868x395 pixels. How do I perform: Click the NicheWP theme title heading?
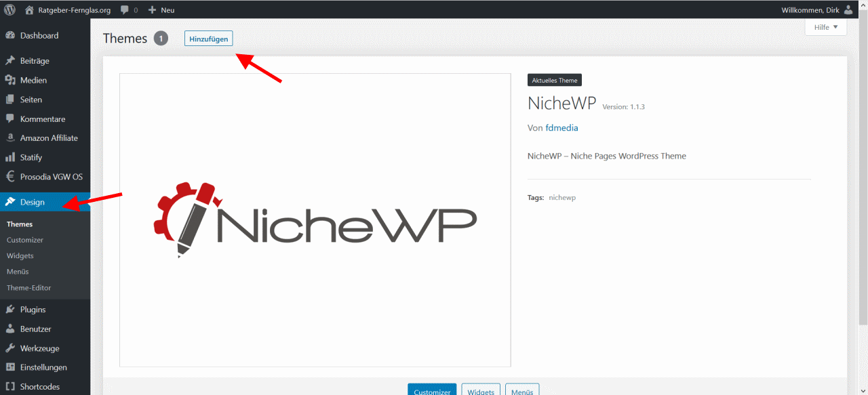561,104
